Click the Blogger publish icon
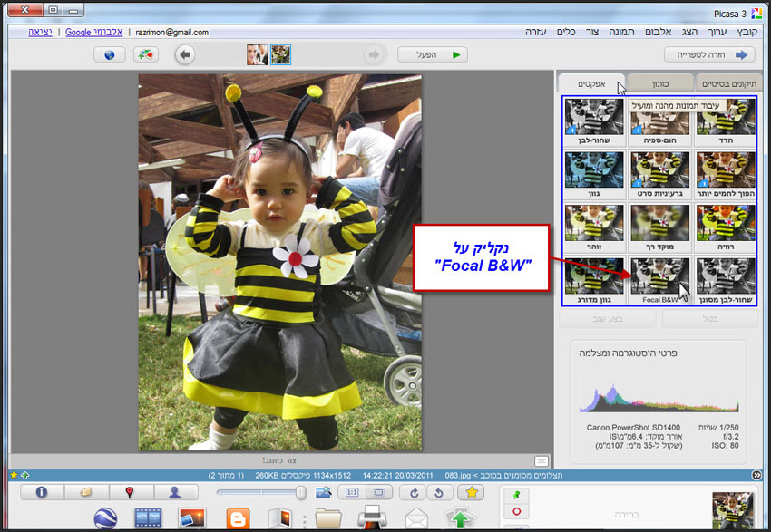The width and height of the screenshot is (771, 532). point(238,518)
